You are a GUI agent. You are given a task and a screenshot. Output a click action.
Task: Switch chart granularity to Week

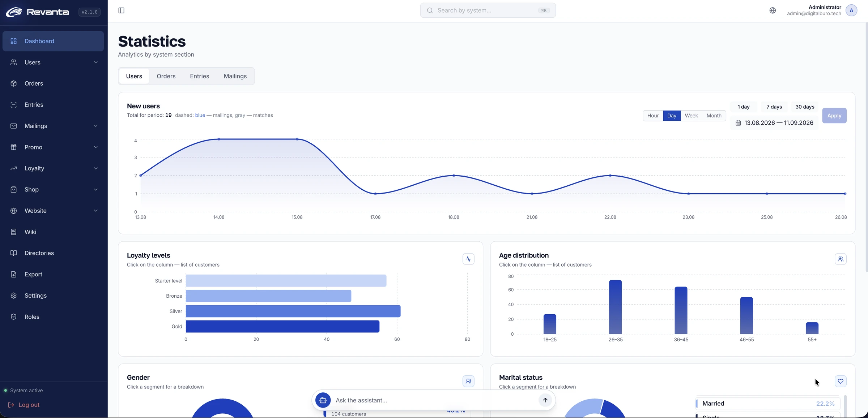click(x=691, y=116)
